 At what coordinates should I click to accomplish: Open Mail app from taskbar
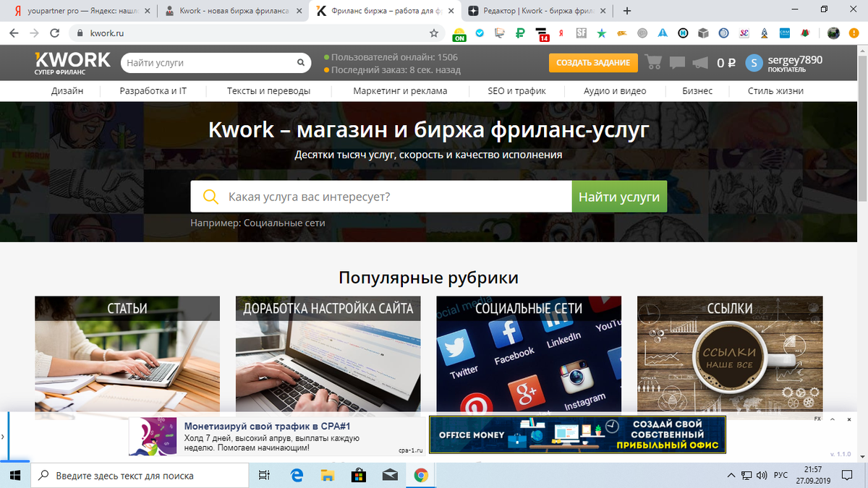pos(390,475)
